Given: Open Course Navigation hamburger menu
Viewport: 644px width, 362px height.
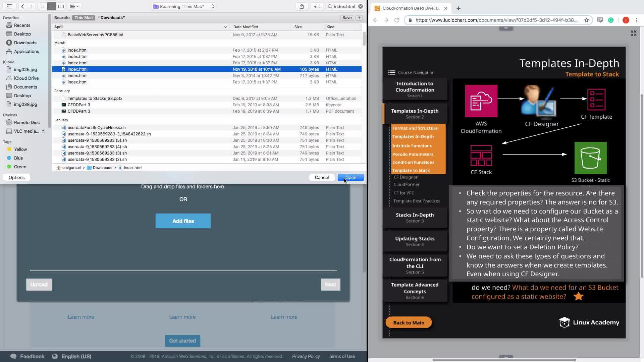Looking at the screenshot, I should pyautogui.click(x=391, y=72).
